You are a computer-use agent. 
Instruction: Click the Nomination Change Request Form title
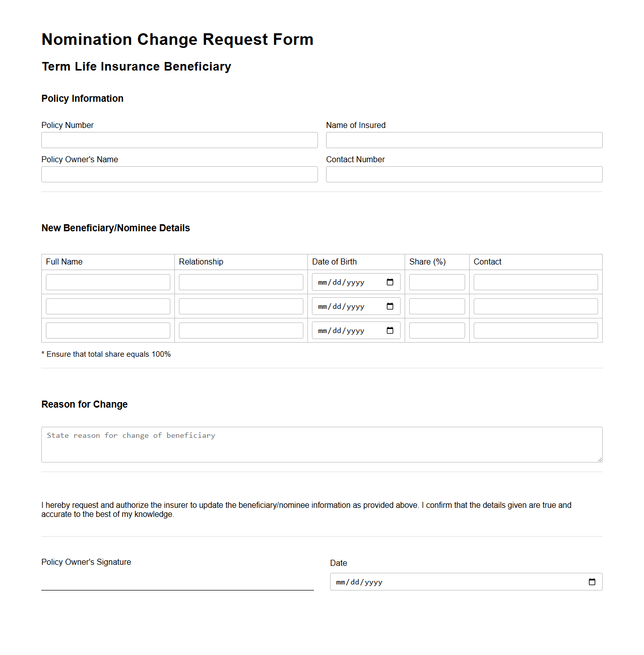pyautogui.click(x=177, y=39)
